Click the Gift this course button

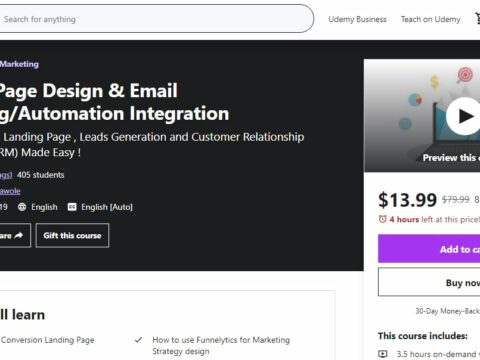tap(72, 235)
